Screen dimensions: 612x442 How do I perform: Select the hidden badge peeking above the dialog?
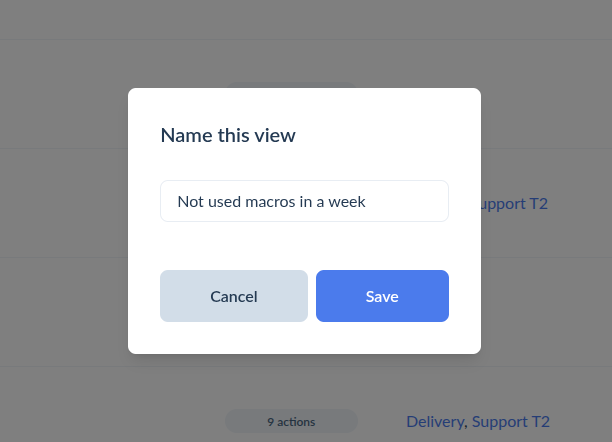291,85
